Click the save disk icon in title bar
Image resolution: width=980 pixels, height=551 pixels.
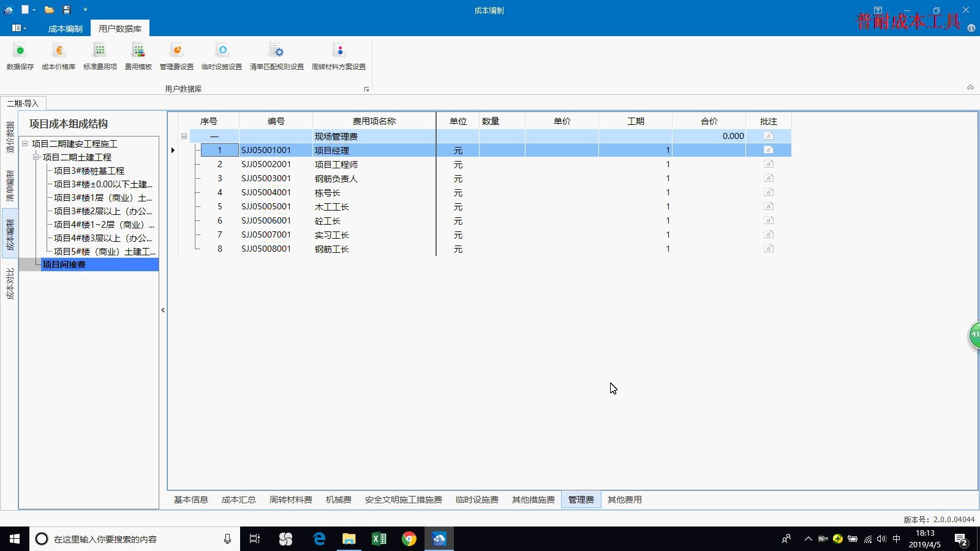tap(67, 10)
